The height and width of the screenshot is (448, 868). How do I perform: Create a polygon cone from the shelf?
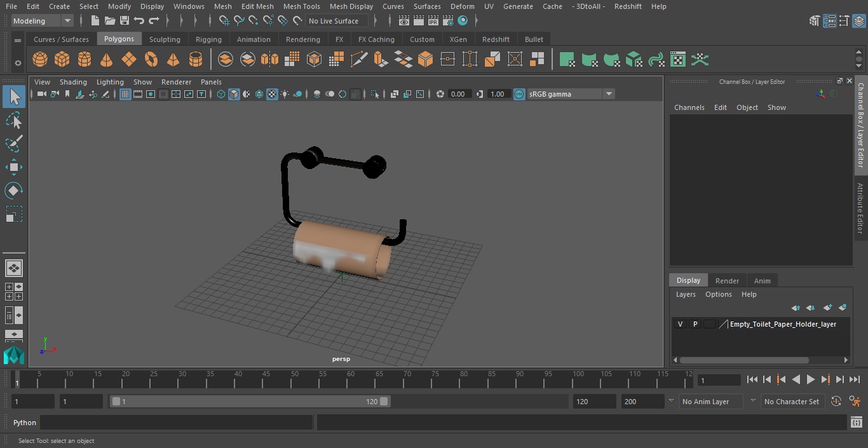107,60
